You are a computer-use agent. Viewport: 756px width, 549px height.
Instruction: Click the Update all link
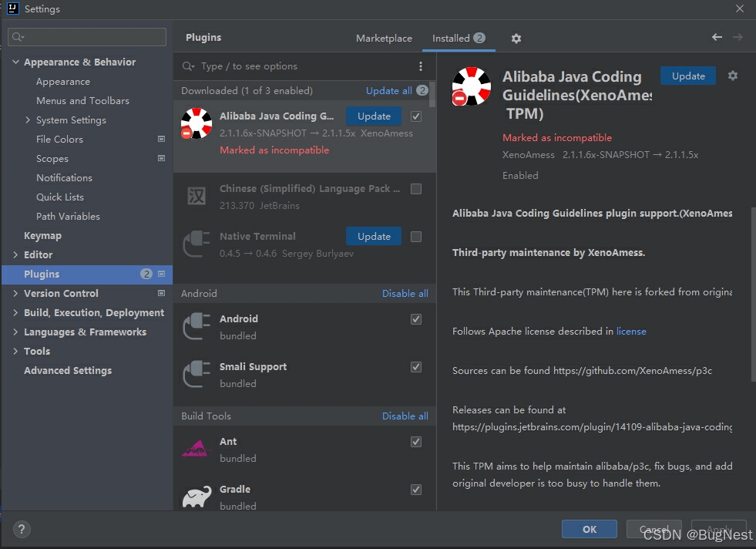point(388,91)
